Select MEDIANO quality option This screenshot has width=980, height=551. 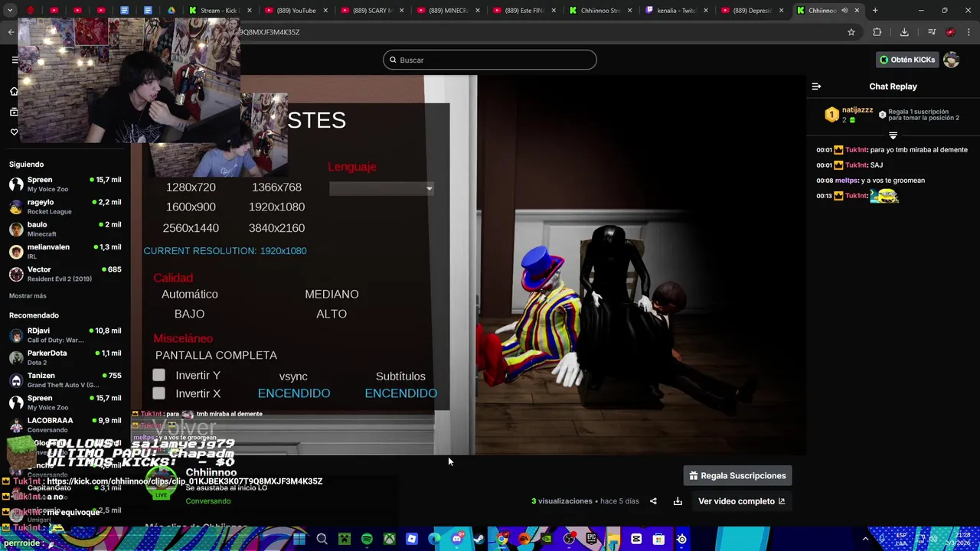[x=332, y=294]
